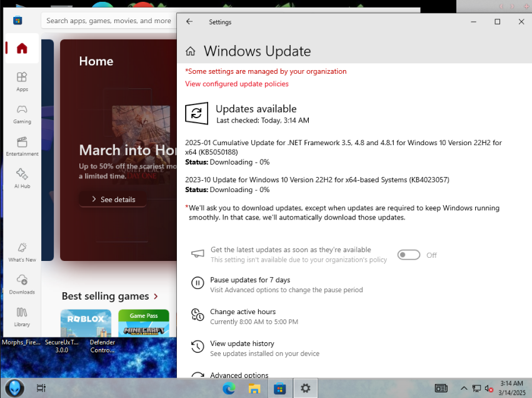Click the network tray icon
The image size is (532, 398).
point(477,389)
